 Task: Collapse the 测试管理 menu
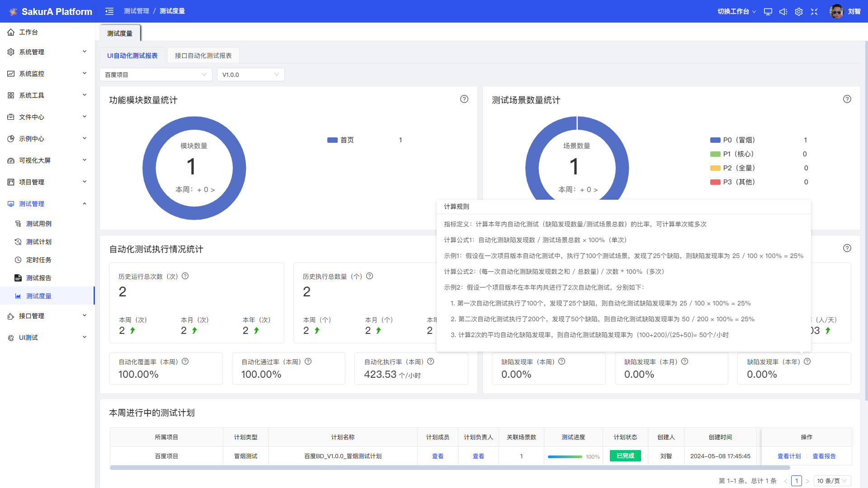pos(47,204)
